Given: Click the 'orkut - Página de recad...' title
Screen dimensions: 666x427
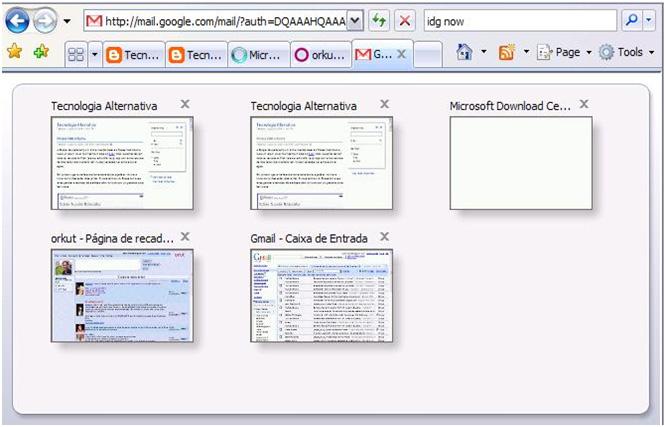Looking at the screenshot, I should click(112, 238).
